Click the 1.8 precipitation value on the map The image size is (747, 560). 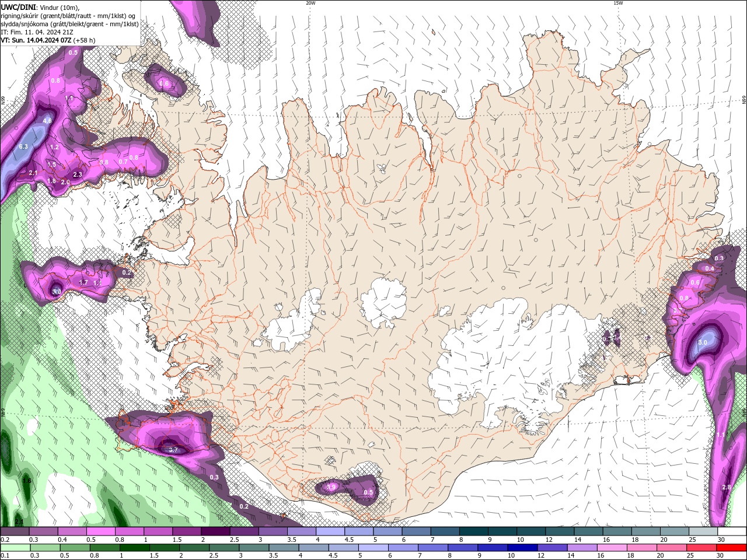[51, 181]
